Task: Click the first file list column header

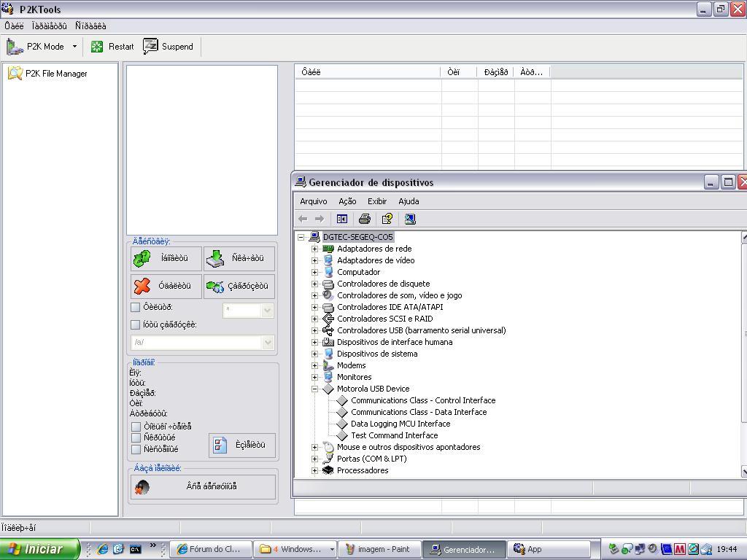Action: [x=368, y=72]
